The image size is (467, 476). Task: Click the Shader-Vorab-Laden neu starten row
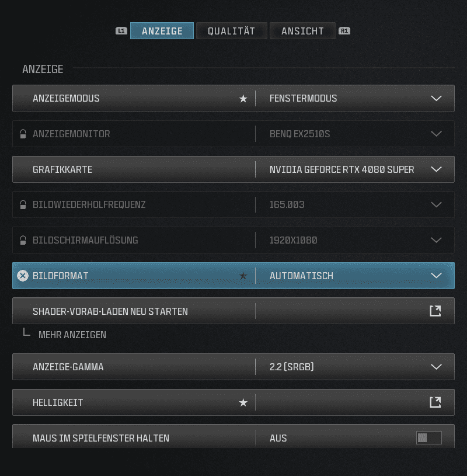point(233,311)
